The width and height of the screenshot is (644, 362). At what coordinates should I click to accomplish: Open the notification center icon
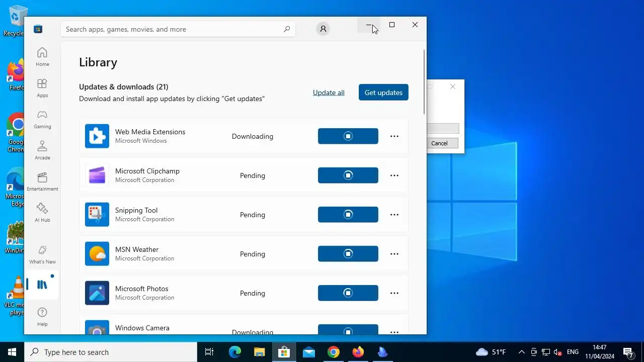click(628, 352)
